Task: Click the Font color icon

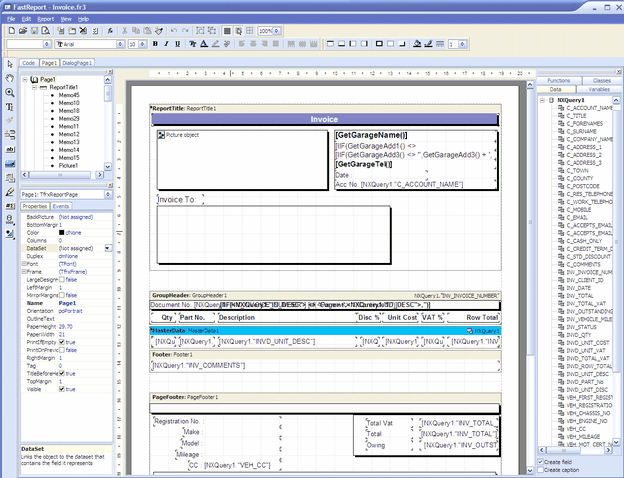Action: pyautogui.click(x=204, y=44)
